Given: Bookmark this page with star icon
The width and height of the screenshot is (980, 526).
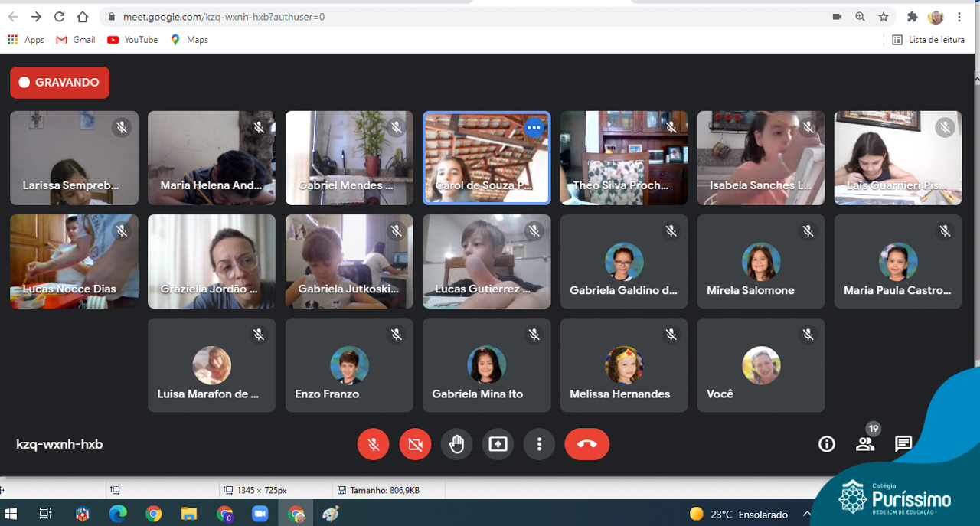Looking at the screenshot, I should coord(884,16).
